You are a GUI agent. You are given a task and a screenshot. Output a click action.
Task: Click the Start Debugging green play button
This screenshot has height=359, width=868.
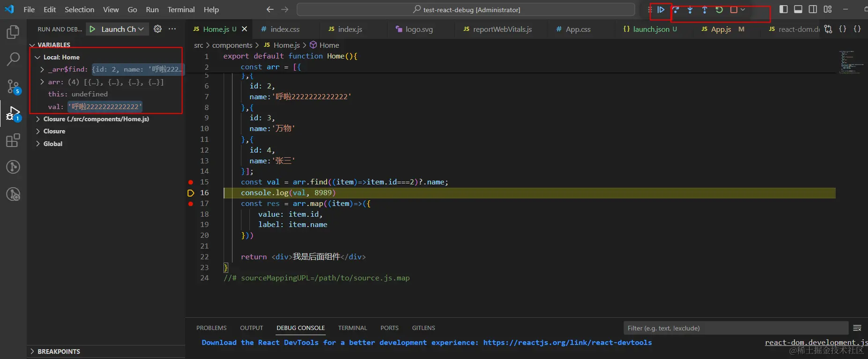(93, 29)
